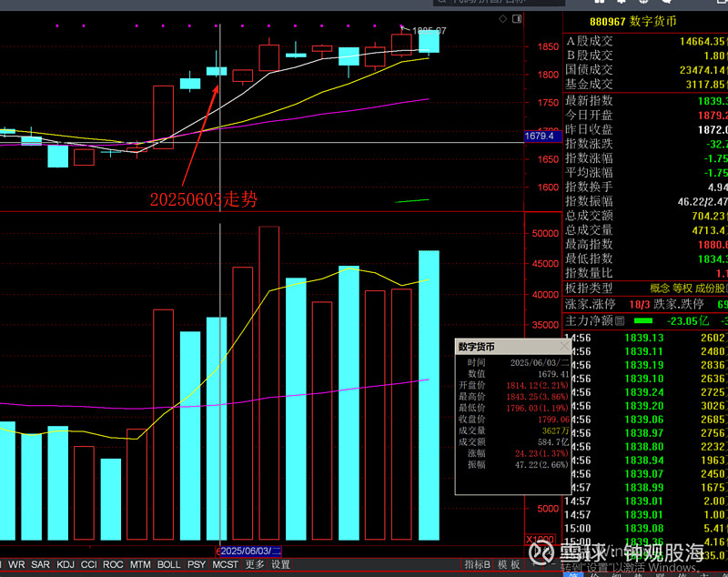Click the 880967 数字货币 title
This screenshot has width=728, height=577.
click(x=632, y=21)
